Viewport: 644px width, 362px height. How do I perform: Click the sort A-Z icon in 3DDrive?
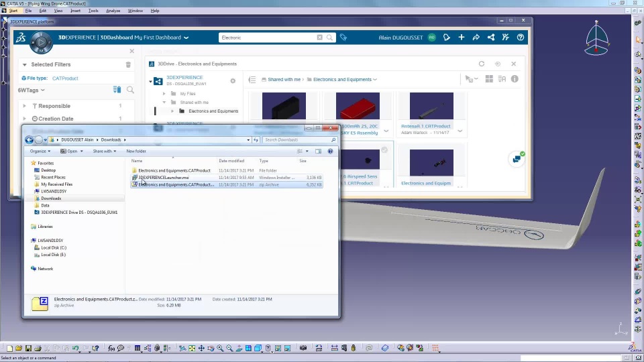[x=502, y=79]
